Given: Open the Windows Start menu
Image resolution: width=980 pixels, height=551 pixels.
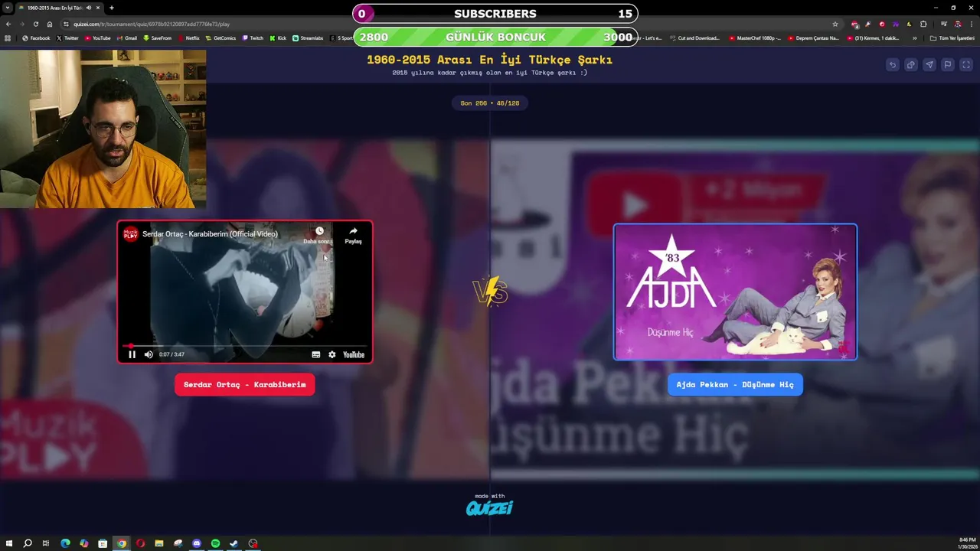Looking at the screenshot, I should click(8, 543).
